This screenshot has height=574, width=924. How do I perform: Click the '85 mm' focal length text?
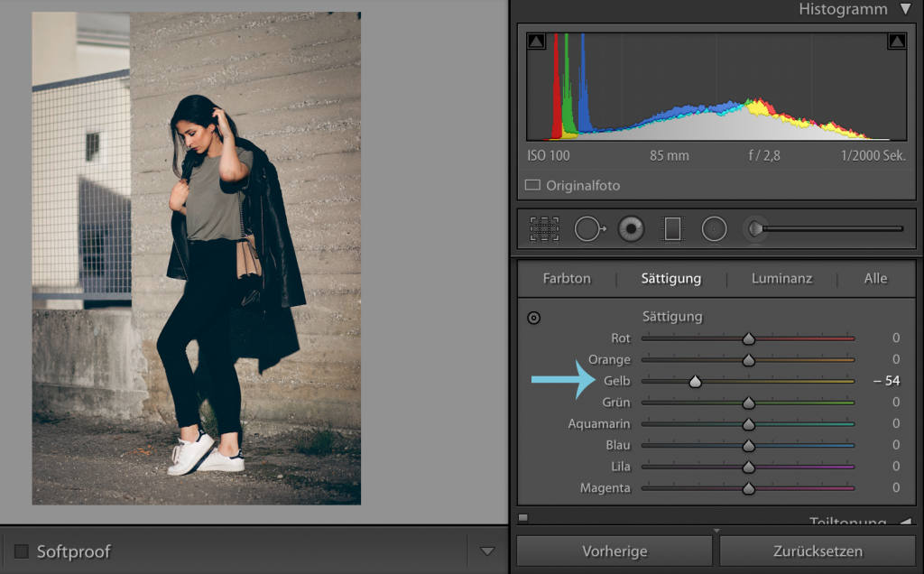click(669, 155)
